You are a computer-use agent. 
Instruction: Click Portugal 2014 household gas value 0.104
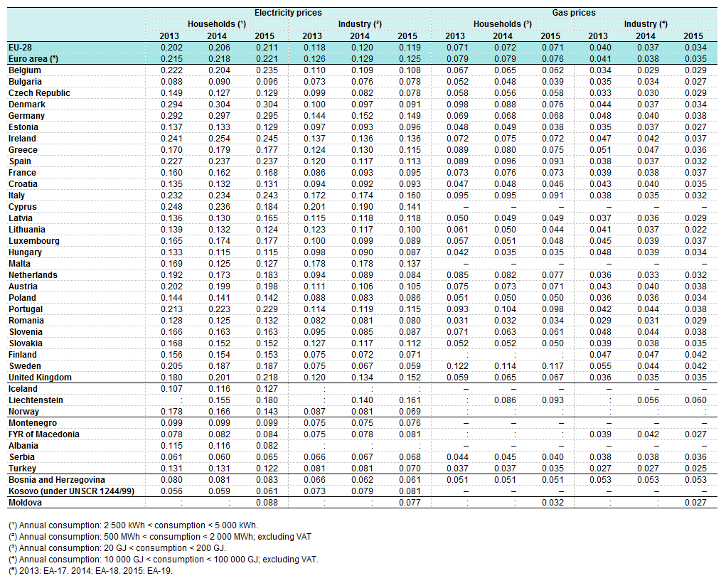pyautogui.click(x=505, y=309)
